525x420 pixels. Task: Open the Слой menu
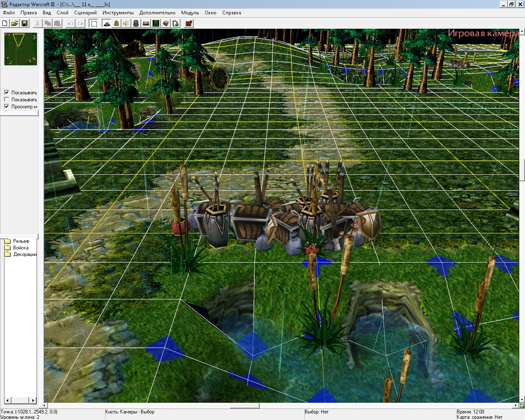(62, 13)
